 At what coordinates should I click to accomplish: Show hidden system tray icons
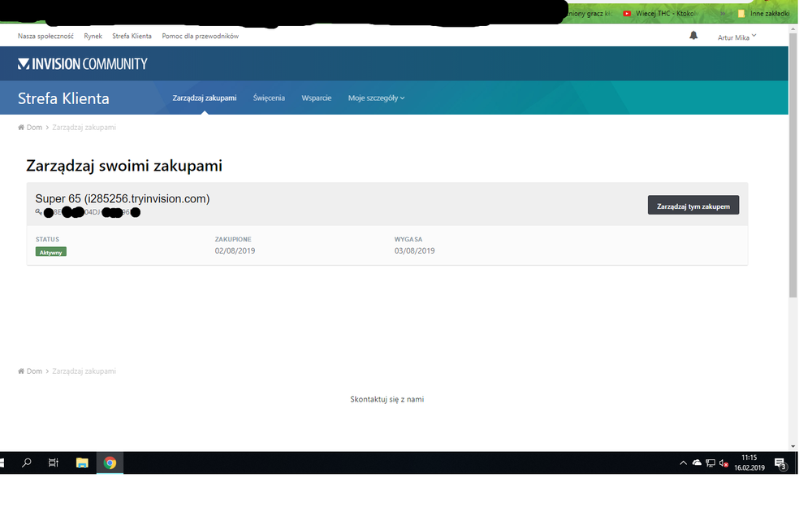(x=683, y=463)
